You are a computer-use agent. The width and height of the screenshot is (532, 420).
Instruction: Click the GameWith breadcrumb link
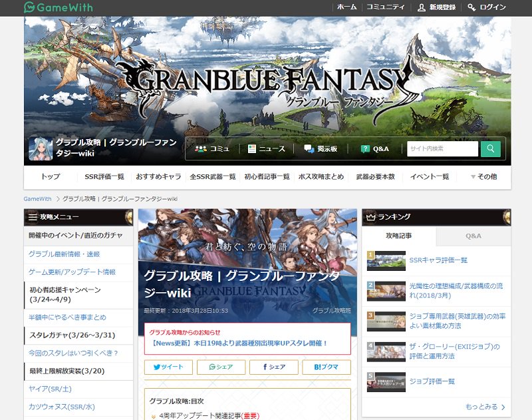pyautogui.click(x=38, y=199)
